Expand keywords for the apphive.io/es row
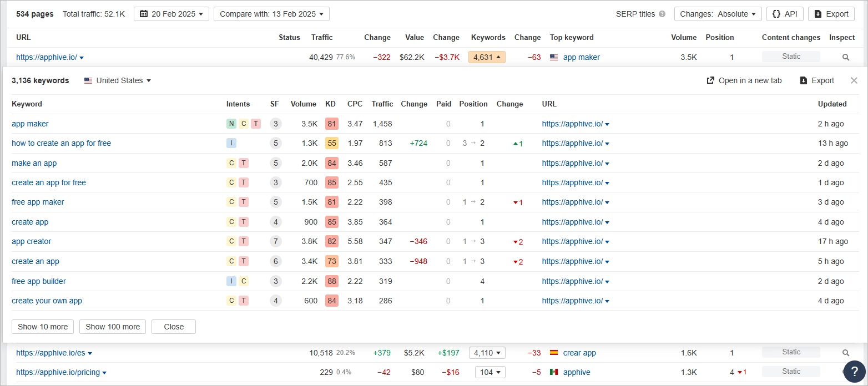 tap(487, 353)
